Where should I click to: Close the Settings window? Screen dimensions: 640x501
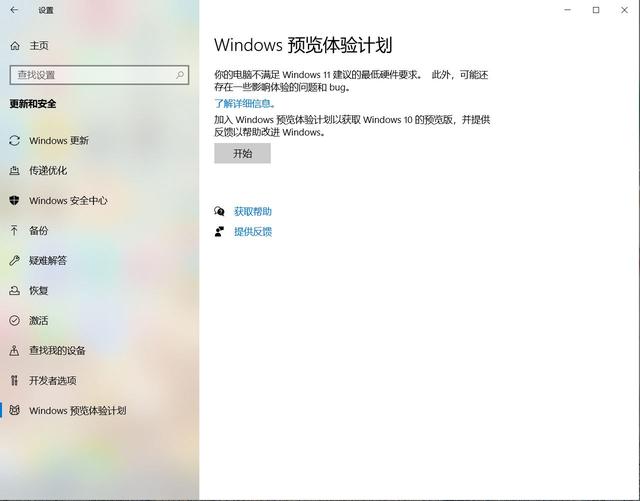(x=624, y=10)
